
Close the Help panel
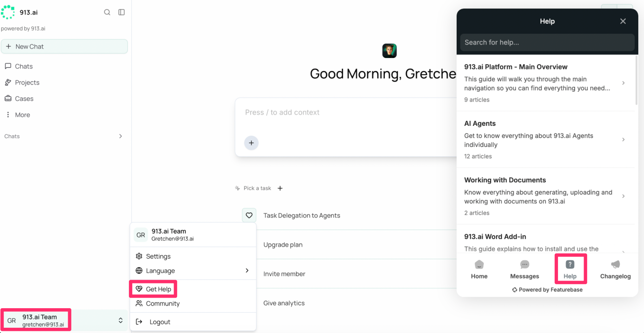(623, 21)
